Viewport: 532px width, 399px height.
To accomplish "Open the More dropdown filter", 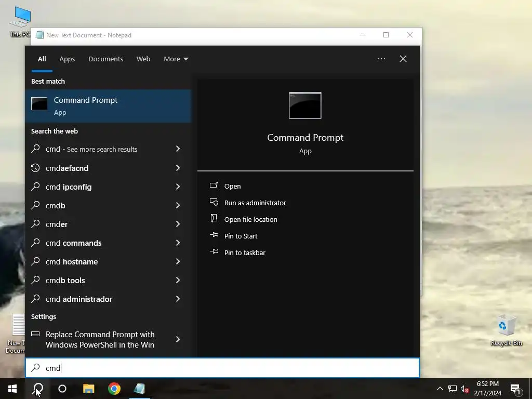I will (176, 59).
